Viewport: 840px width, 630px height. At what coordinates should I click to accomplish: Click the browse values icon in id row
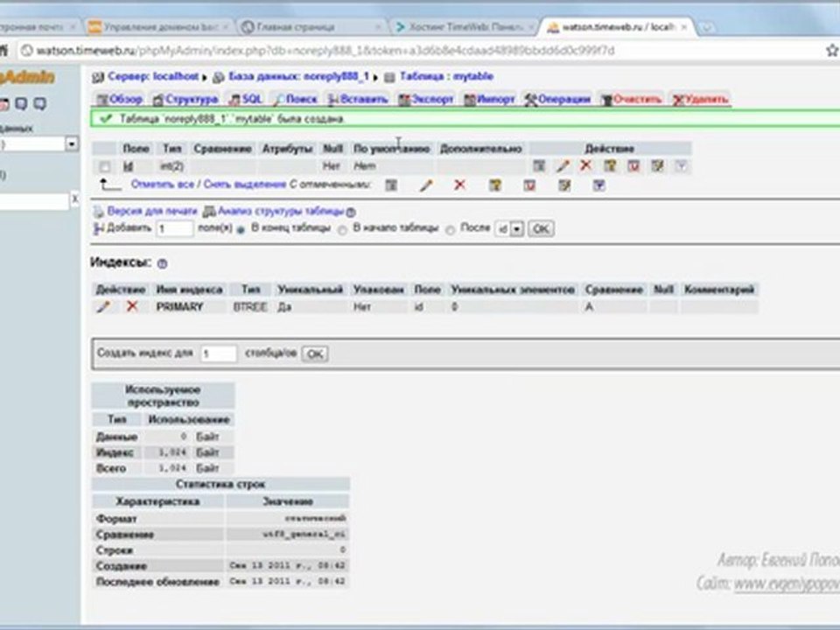[x=539, y=166]
